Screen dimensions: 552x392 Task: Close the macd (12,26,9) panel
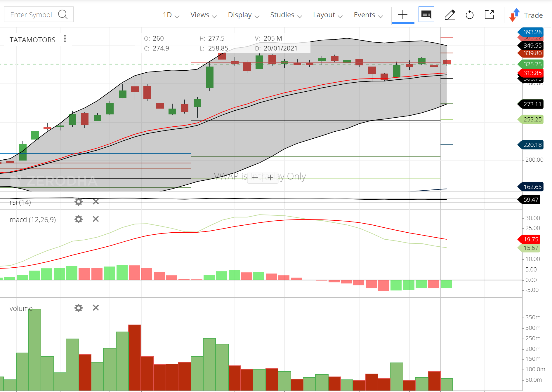tap(96, 219)
